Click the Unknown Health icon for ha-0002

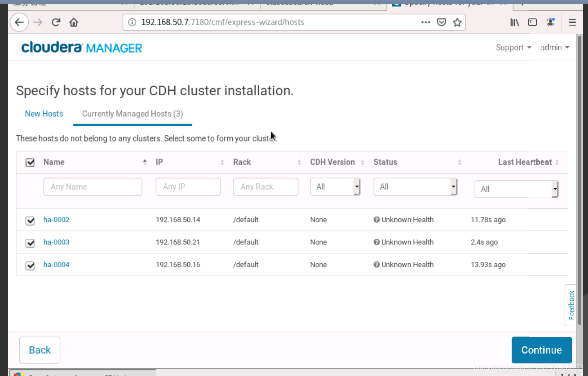(x=376, y=220)
